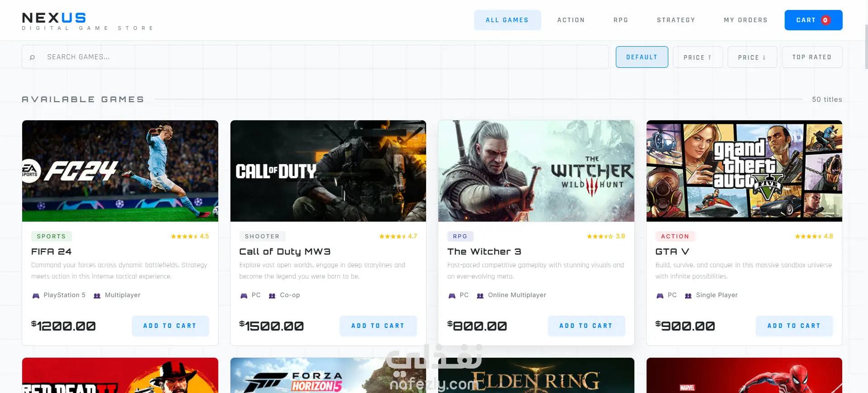Open the All Games tab
Screen dimensions: 868x393
tap(507, 20)
